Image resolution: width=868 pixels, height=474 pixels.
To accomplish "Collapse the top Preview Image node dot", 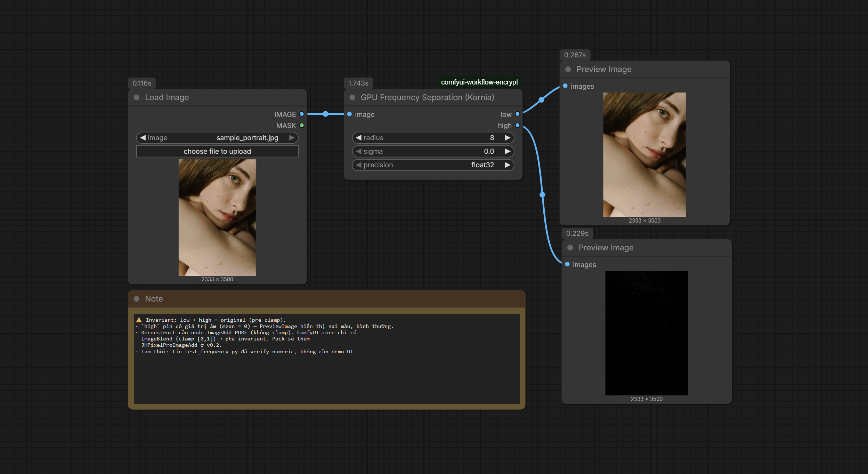I will (568, 69).
